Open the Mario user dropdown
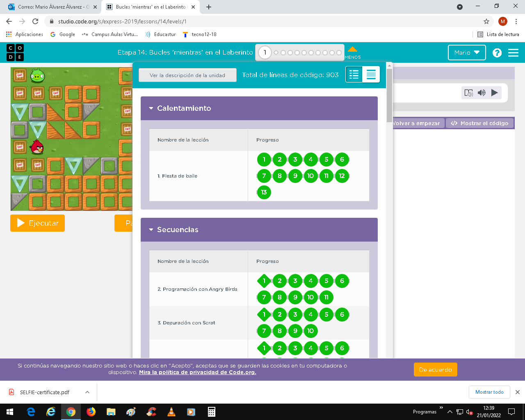525x420 pixels. tap(467, 52)
